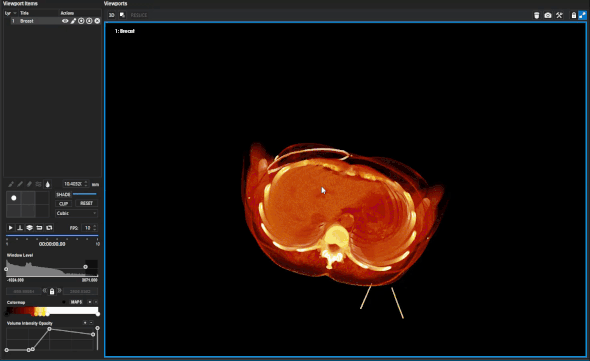Click the top right opacity vertical slider handle
This screenshot has height=361, width=590.
point(97,328)
